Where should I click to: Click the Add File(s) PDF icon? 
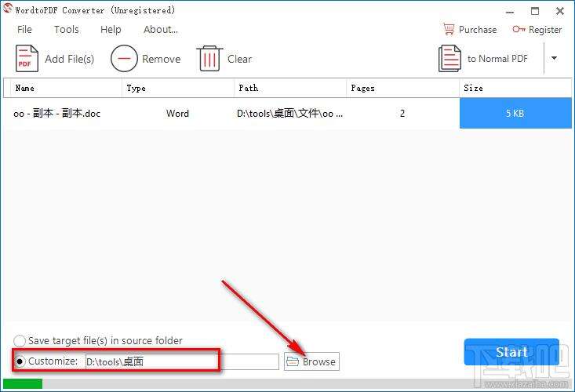click(x=27, y=58)
